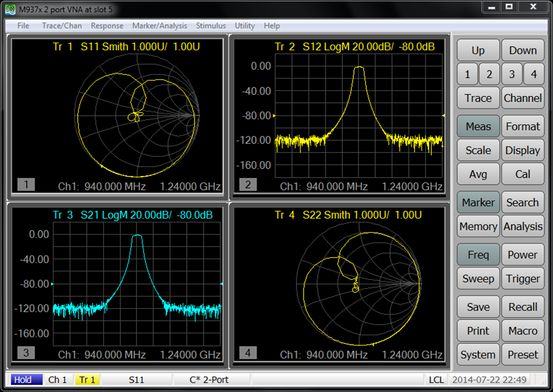The height and width of the screenshot is (392, 553).
Task: Toggle the Marker softkey
Action: 478,202
